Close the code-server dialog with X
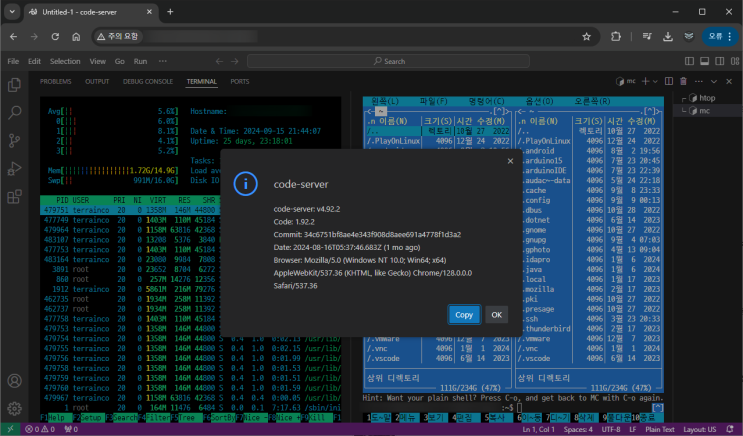The image size is (743, 436). [509, 160]
